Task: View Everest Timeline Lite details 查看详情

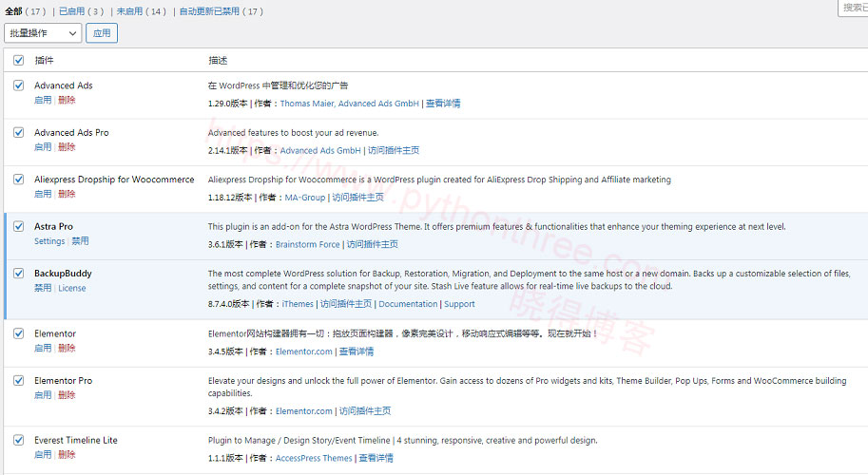Action: 376,459
